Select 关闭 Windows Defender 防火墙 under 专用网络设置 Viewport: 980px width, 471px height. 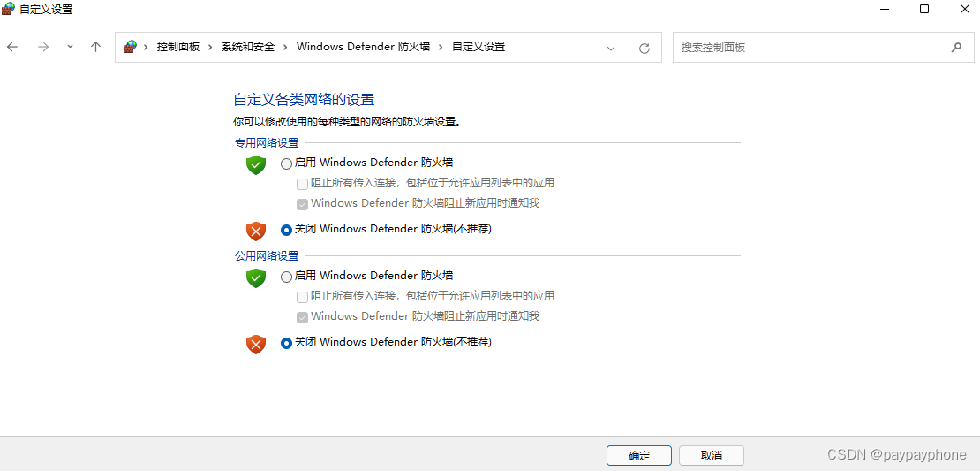[286, 230]
